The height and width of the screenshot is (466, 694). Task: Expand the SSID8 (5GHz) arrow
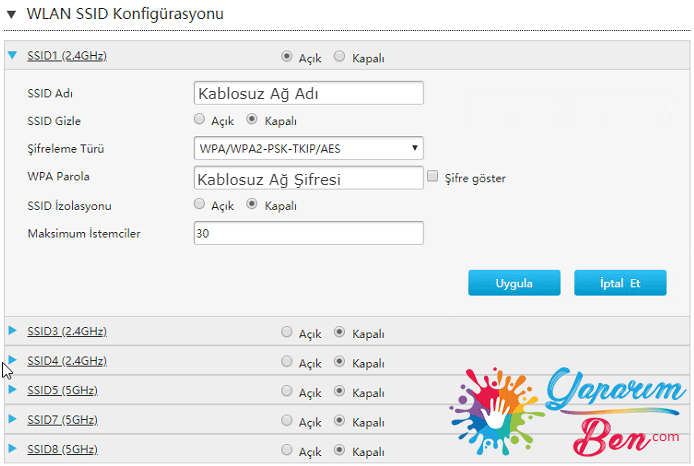(x=13, y=450)
